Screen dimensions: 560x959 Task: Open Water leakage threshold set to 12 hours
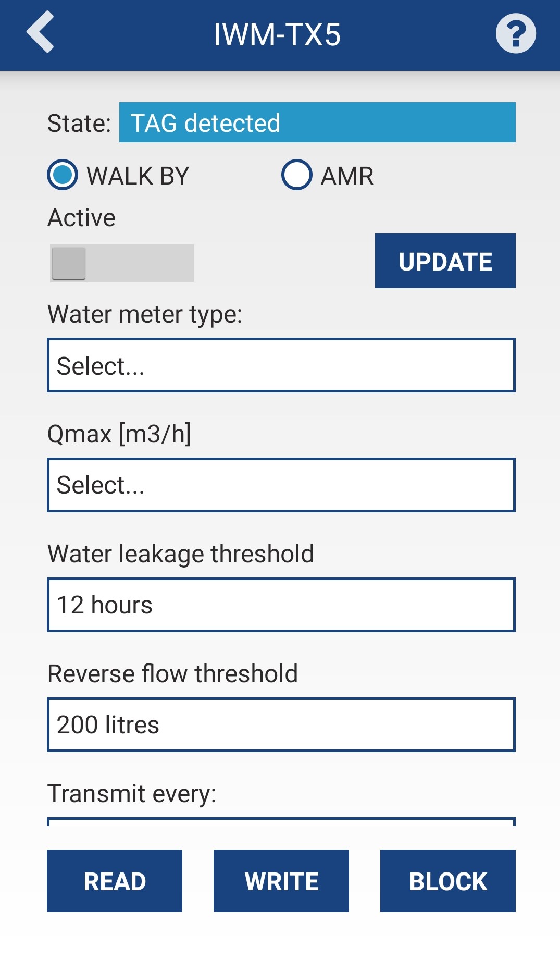pos(281,605)
